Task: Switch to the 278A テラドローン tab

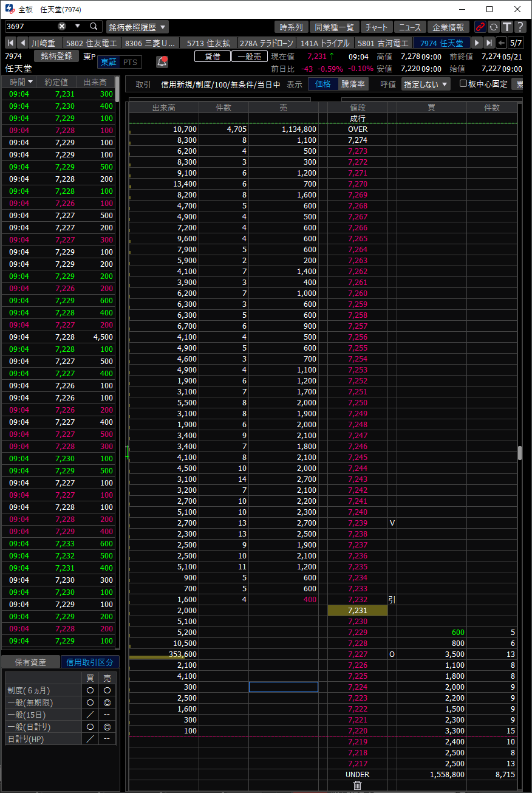Action: [267, 43]
